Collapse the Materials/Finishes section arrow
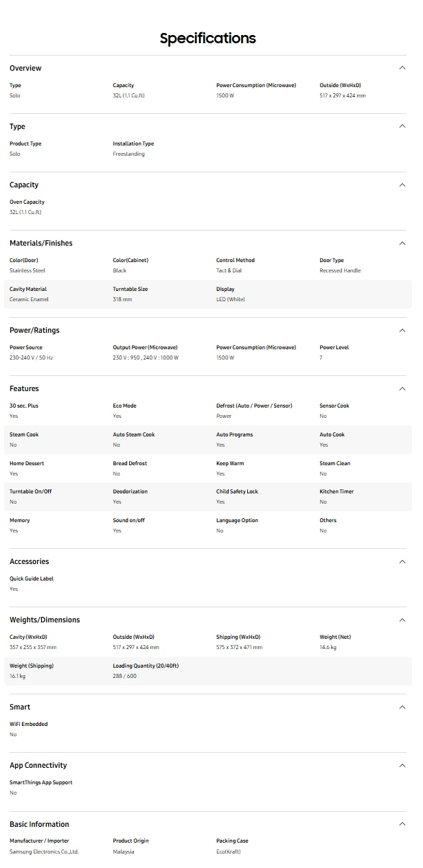Screen dimensions: 423x868 402,243
